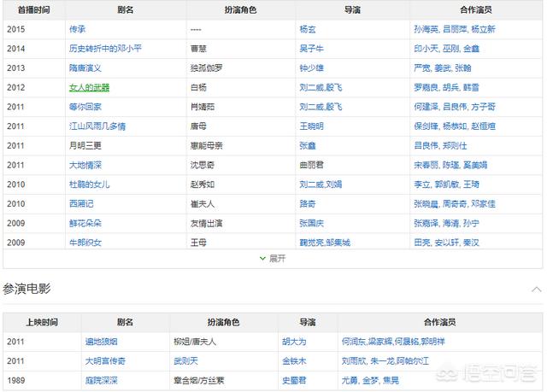Open co-star link 何润东
The width and height of the screenshot is (547, 392).
(353, 342)
